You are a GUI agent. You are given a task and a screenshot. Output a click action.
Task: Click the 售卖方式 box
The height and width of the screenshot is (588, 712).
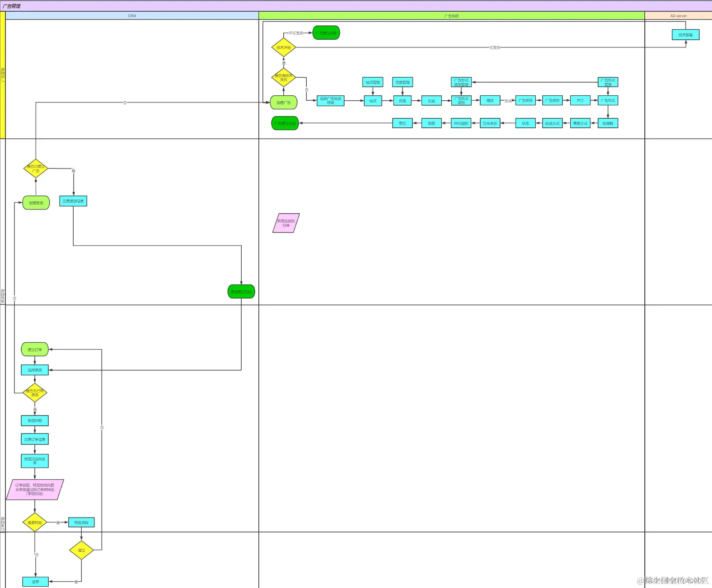coord(581,123)
